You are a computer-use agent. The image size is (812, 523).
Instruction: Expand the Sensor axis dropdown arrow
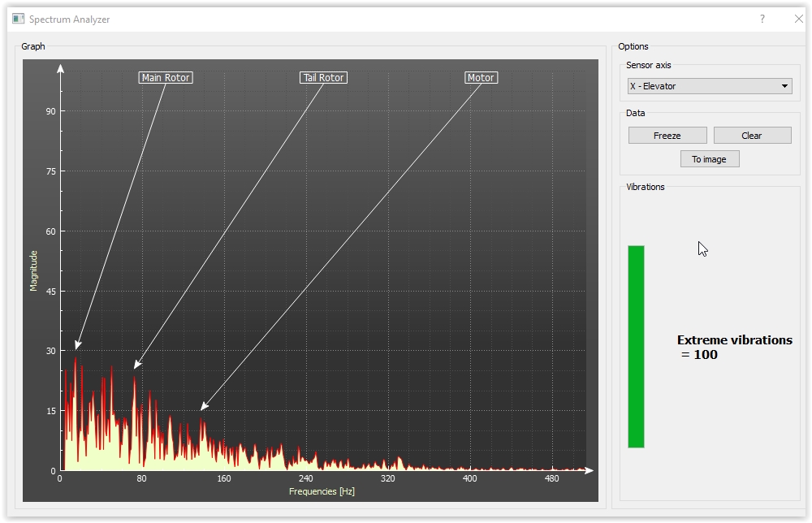point(784,86)
